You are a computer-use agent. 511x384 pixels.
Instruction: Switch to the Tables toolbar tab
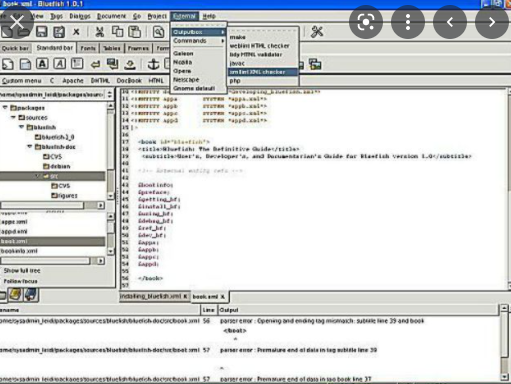click(112, 48)
